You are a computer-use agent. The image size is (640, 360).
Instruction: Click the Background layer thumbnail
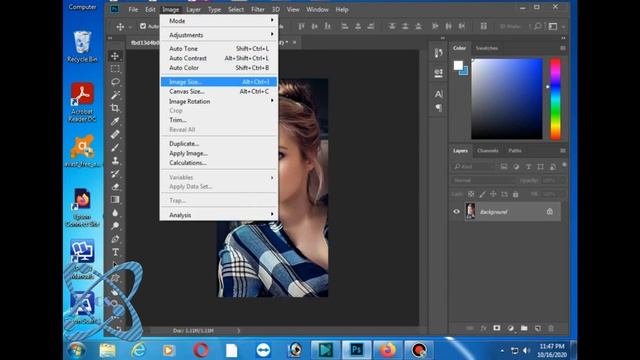pyautogui.click(x=470, y=211)
